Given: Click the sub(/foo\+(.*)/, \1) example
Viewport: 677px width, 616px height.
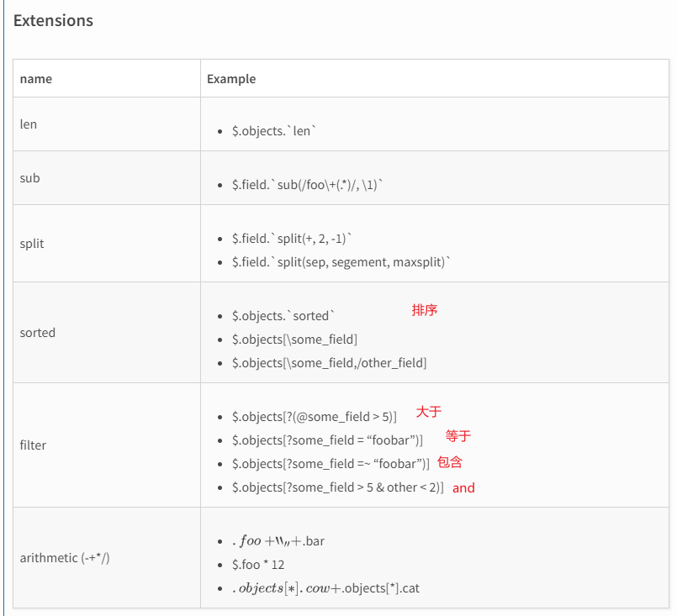Looking at the screenshot, I should point(307,185).
